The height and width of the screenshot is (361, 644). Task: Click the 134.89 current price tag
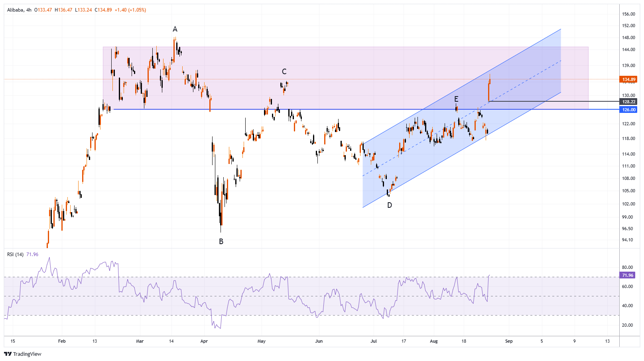(629, 79)
